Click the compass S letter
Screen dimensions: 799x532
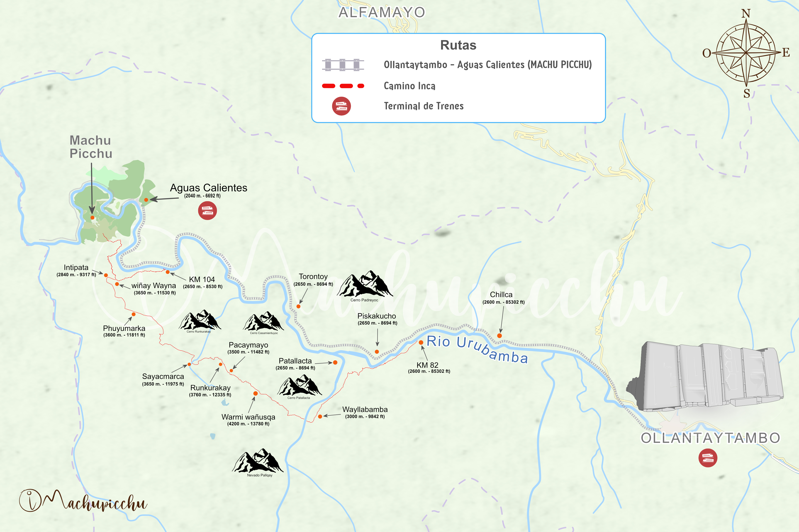[x=747, y=93]
